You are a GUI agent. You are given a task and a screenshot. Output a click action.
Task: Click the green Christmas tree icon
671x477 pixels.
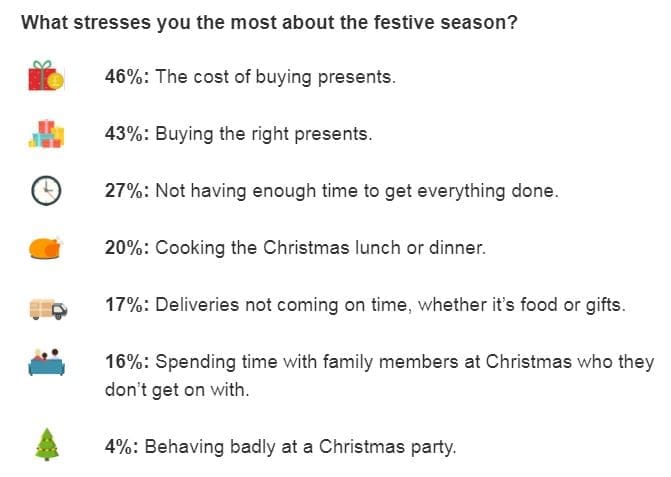click(x=46, y=447)
